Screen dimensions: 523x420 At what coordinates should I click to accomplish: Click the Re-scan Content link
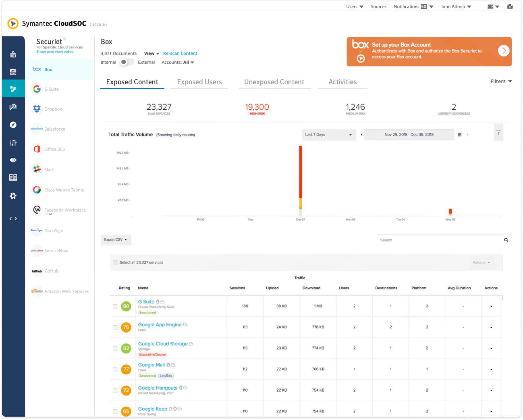point(180,53)
